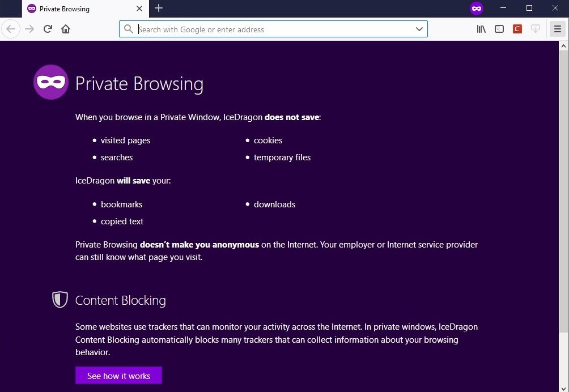Click the "temporary files" list item
The image size is (569, 392).
282,157
